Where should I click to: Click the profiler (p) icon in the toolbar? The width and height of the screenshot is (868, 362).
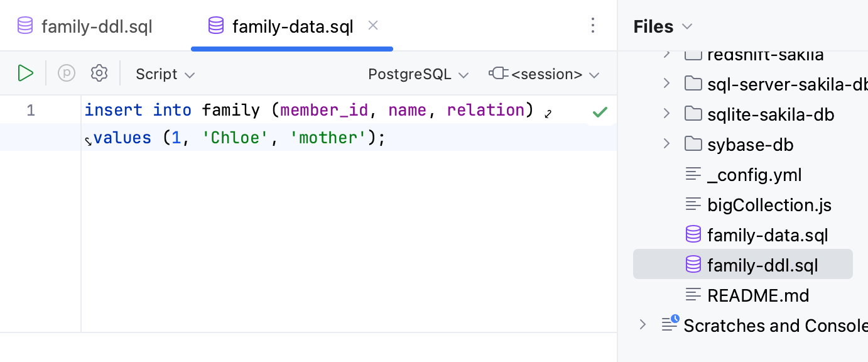[66, 73]
